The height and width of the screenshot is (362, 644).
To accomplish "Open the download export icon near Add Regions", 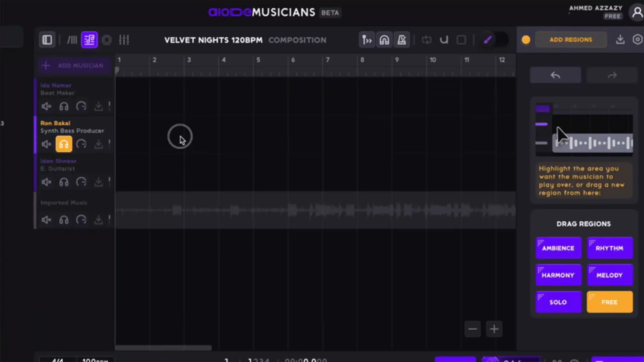I will point(620,39).
